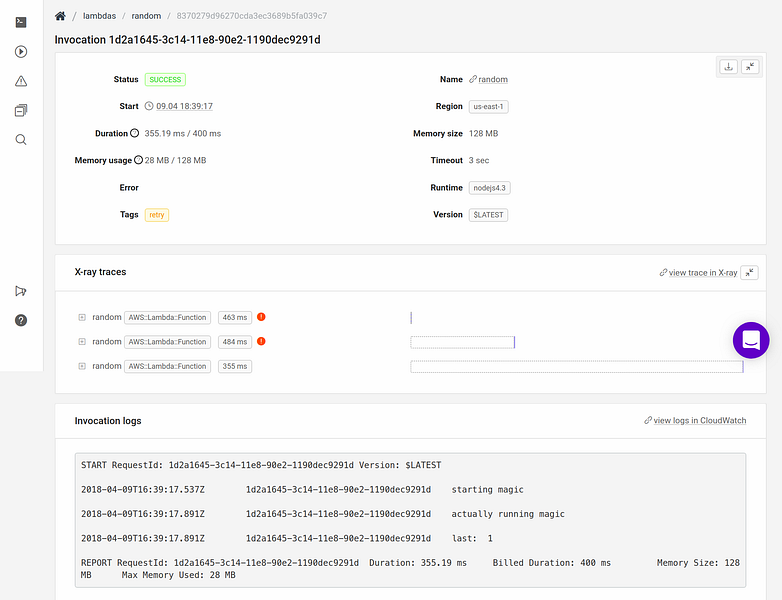The width and height of the screenshot is (782, 600).
Task: Open the random function name link
Action: pyautogui.click(x=493, y=79)
